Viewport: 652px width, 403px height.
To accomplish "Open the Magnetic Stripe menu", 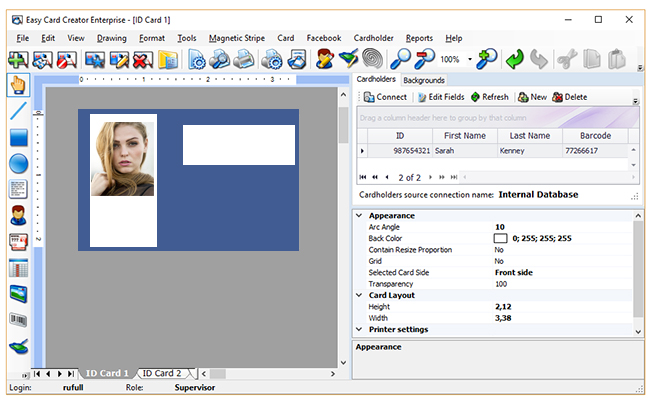I will point(237,38).
